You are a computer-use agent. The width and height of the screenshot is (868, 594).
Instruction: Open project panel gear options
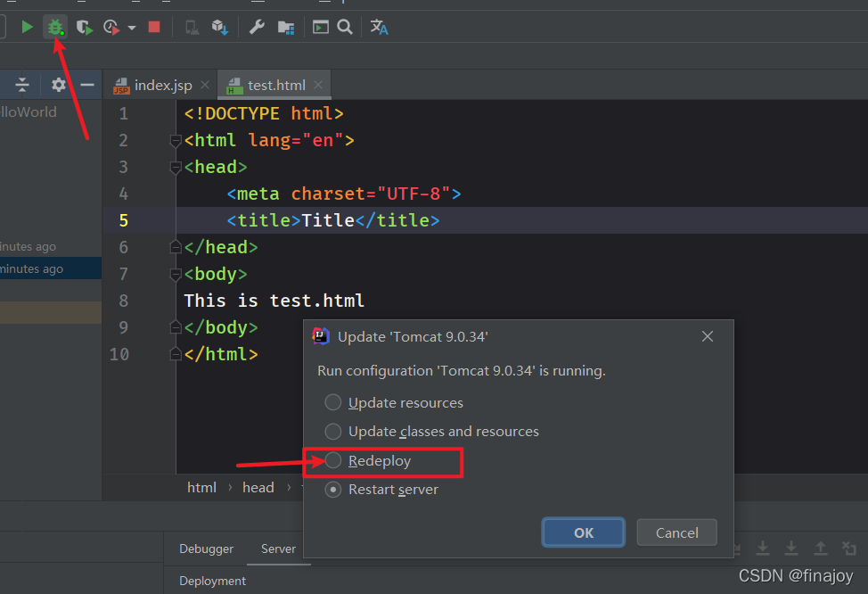[x=58, y=85]
